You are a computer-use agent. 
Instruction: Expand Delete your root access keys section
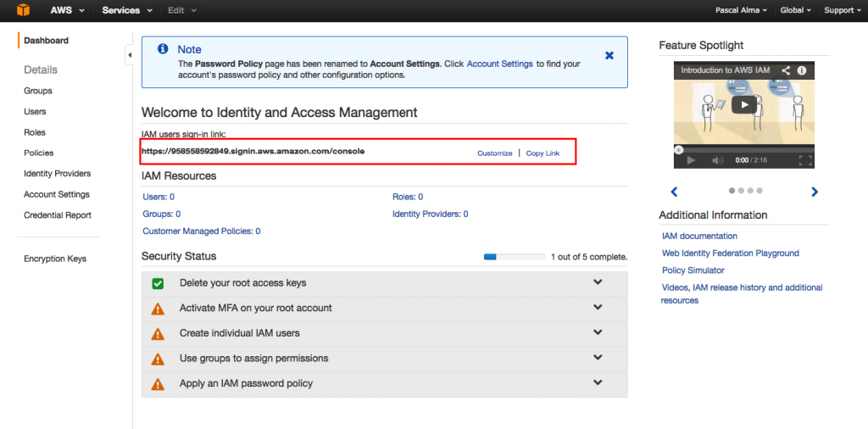coord(598,281)
